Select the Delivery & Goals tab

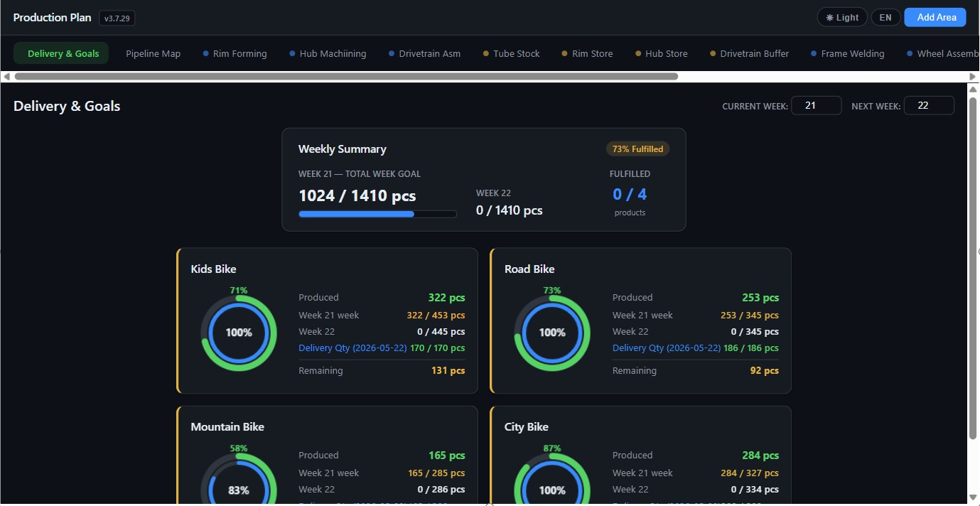pos(61,53)
